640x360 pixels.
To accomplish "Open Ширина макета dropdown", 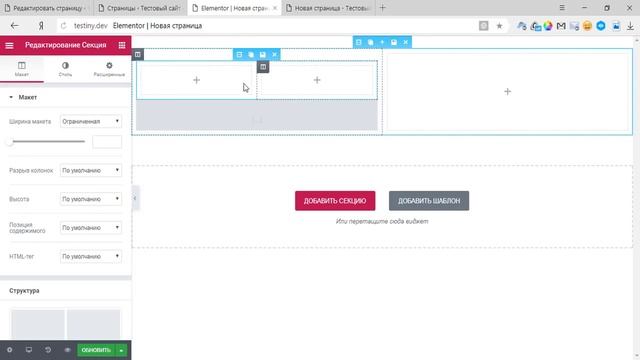I will (x=91, y=121).
